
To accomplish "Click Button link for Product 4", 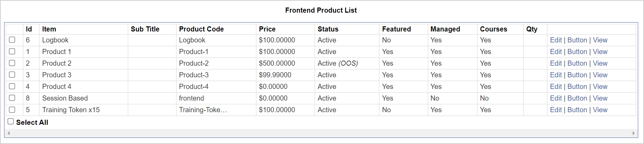I will [577, 87].
